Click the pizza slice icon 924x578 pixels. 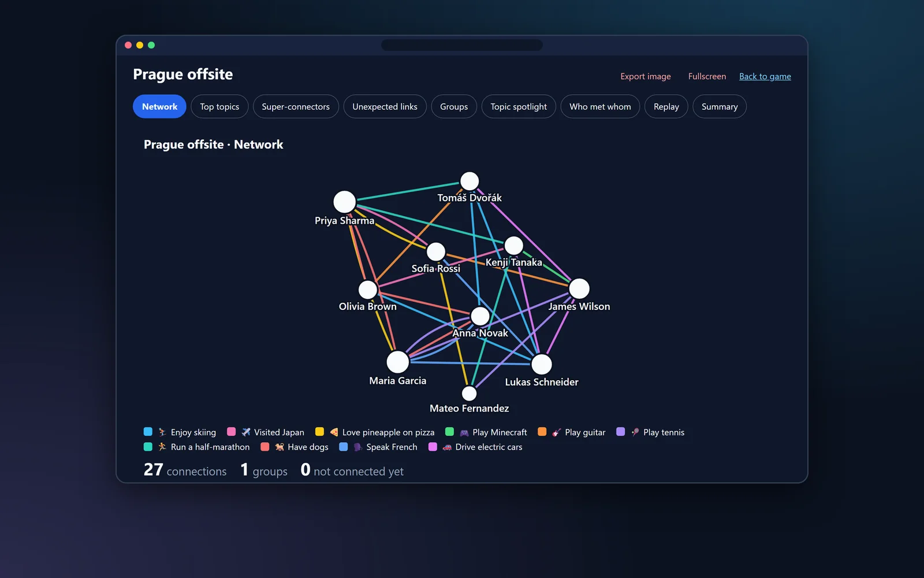coord(334,432)
